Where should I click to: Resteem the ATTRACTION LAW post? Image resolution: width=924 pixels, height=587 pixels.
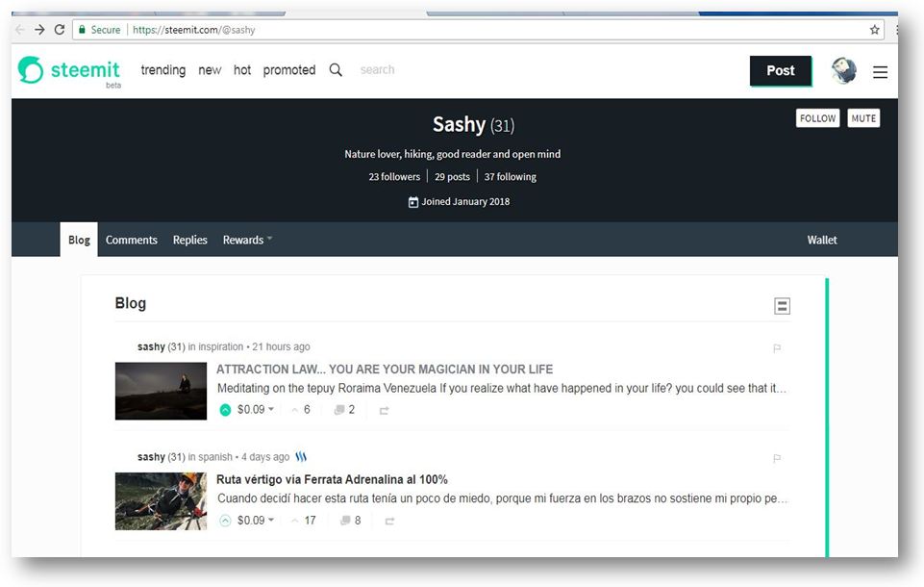(385, 411)
